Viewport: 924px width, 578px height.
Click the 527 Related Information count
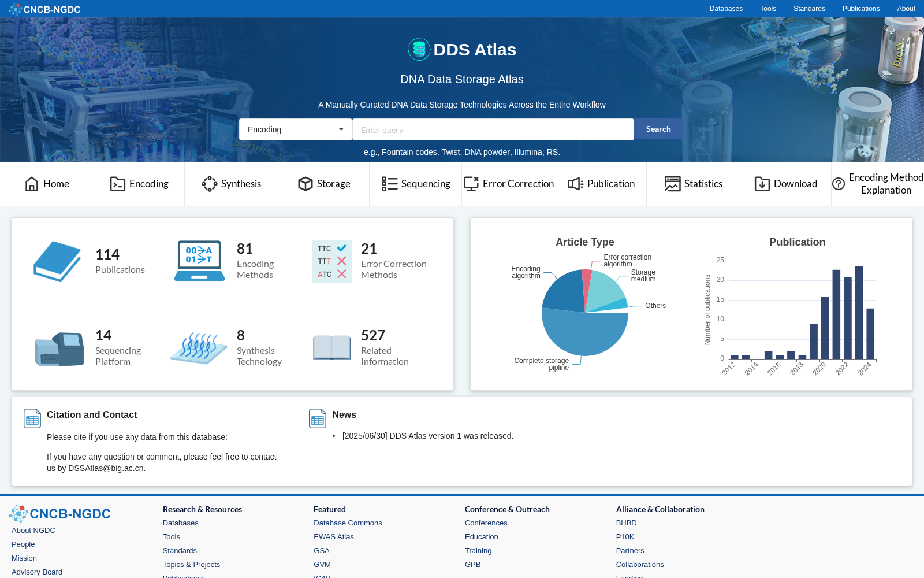point(372,335)
